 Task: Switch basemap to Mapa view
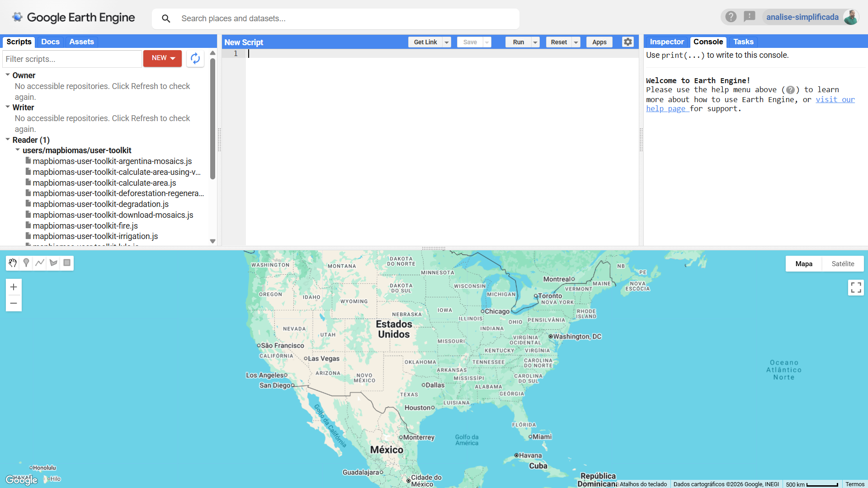tap(804, 263)
